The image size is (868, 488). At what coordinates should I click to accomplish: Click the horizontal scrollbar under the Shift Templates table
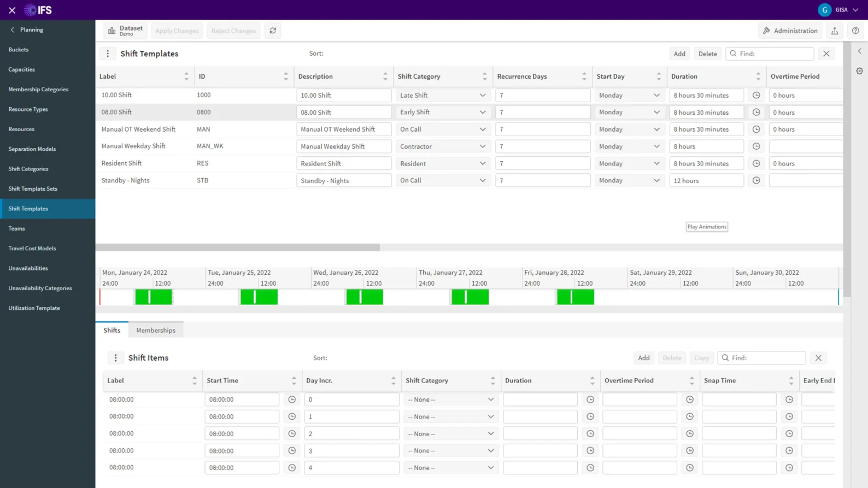(238, 248)
